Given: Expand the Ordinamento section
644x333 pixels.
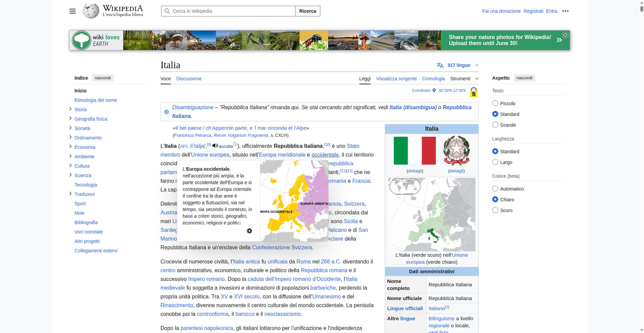Looking at the screenshot, I should [x=70, y=137].
